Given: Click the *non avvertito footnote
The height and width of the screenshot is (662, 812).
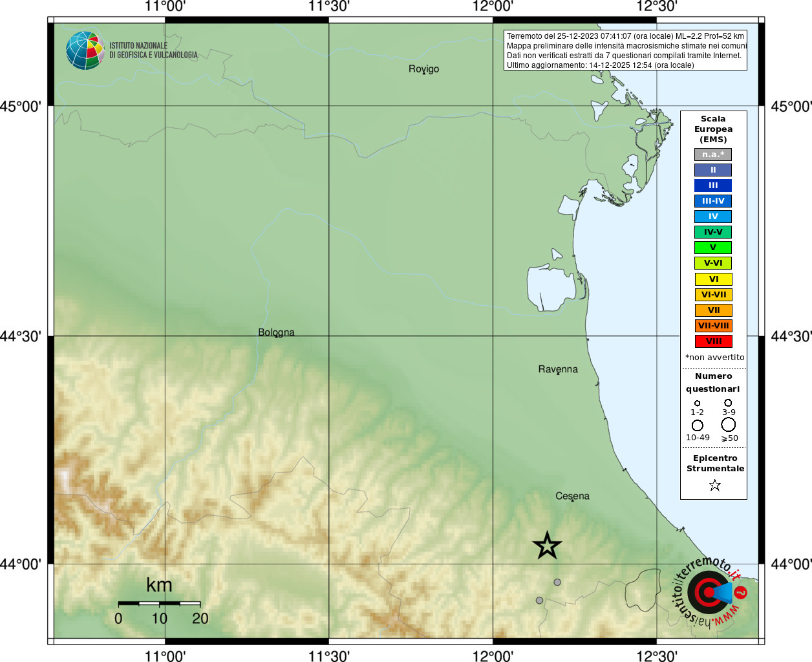Looking at the screenshot, I should pos(714,358).
